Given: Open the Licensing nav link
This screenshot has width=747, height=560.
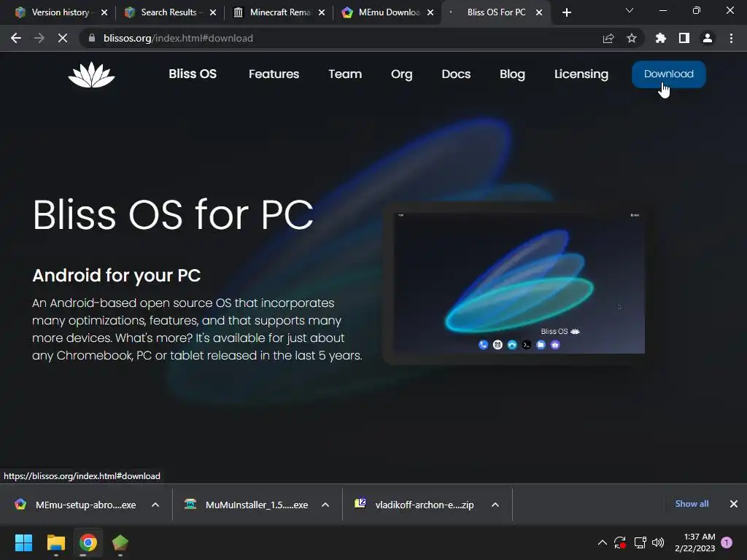Looking at the screenshot, I should pyautogui.click(x=581, y=74).
